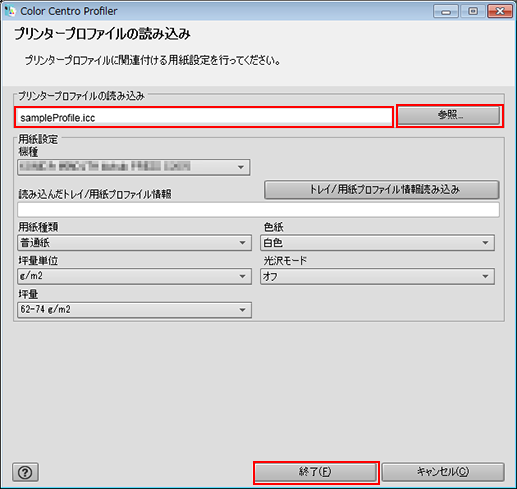Click the キャンセル(C) cancel button
Viewport: 517px width, 489px height.
tap(443, 472)
